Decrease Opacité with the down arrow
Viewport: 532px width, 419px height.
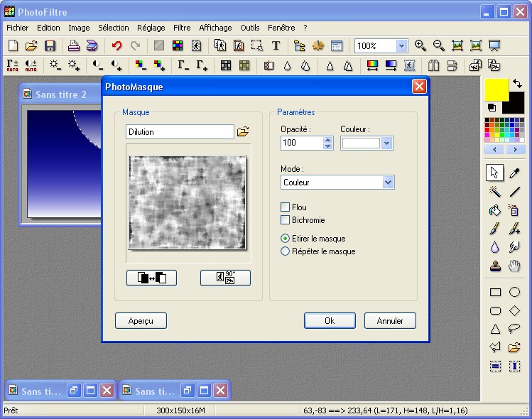tap(327, 146)
